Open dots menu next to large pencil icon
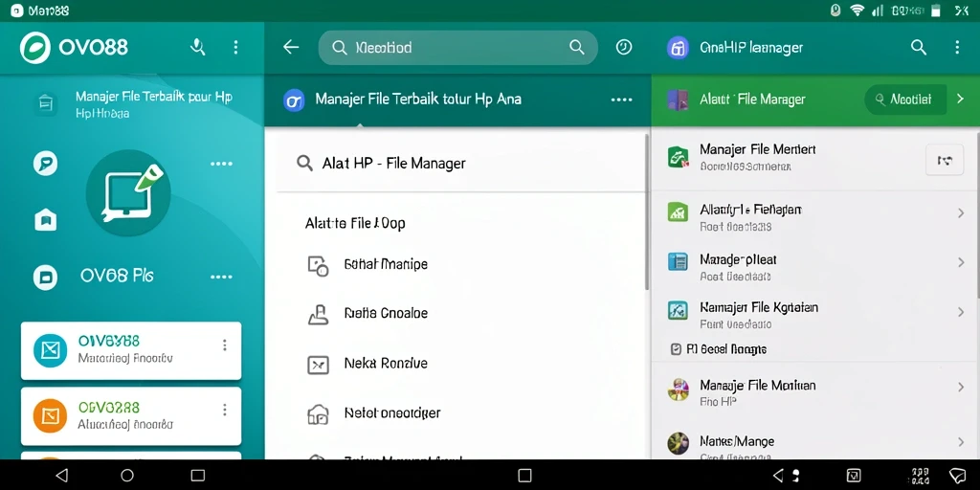980x490 pixels. click(221, 164)
